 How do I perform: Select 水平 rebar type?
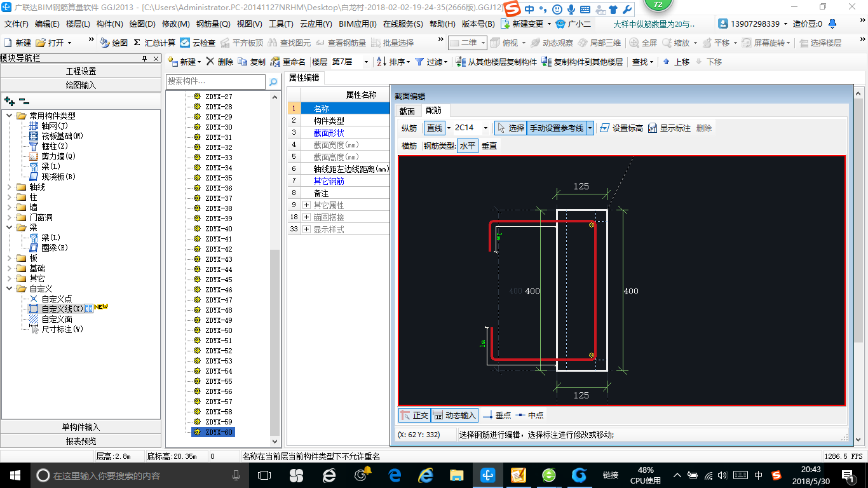pyautogui.click(x=468, y=146)
